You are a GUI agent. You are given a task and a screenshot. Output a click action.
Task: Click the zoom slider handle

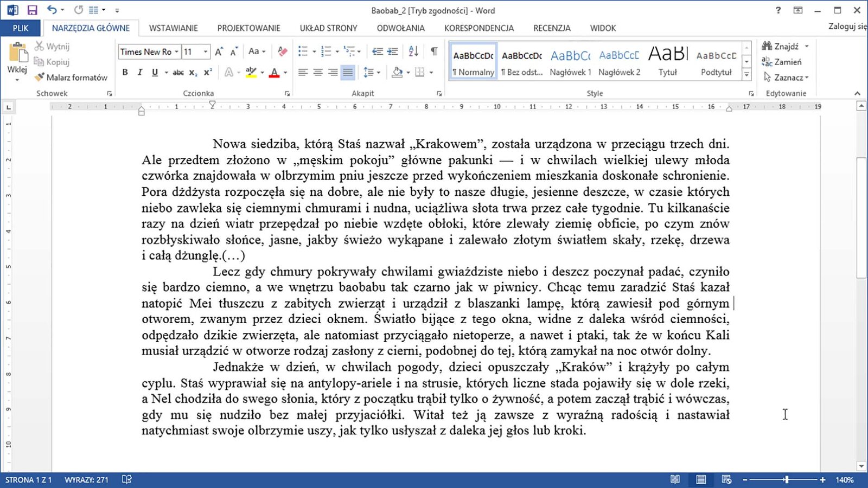[x=786, y=479]
